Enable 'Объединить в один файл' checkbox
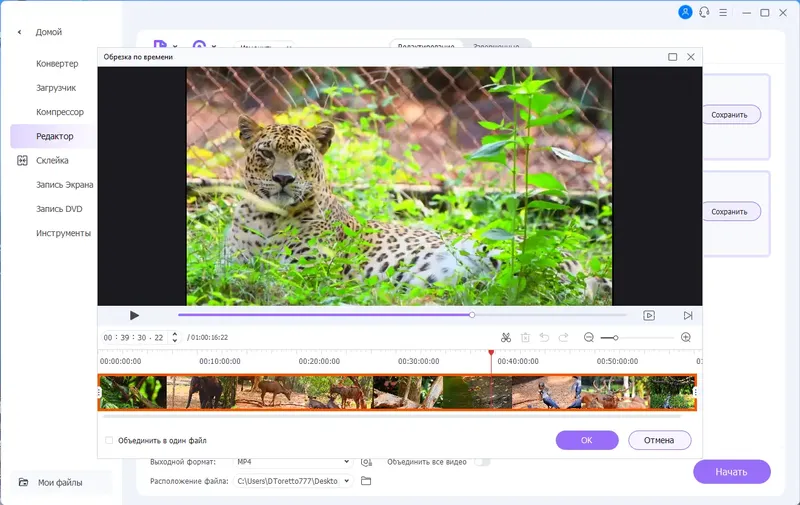The width and height of the screenshot is (800, 505). pyautogui.click(x=109, y=440)
